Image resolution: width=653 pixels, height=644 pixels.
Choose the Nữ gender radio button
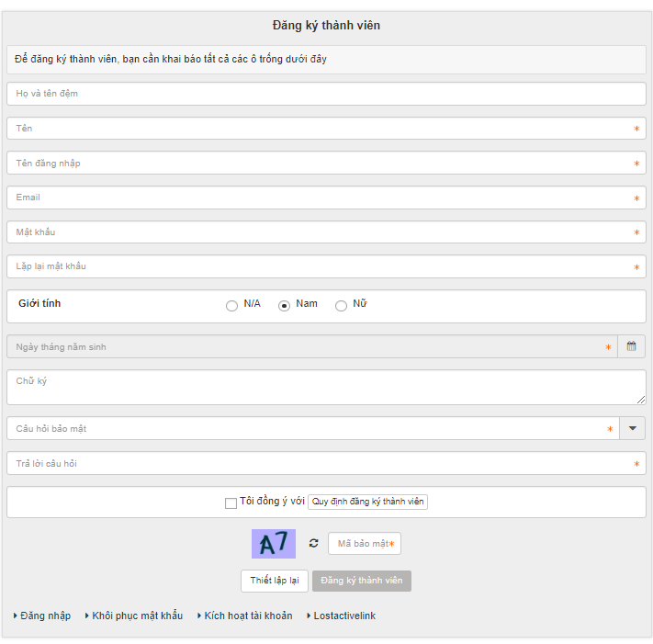point(342,306)
